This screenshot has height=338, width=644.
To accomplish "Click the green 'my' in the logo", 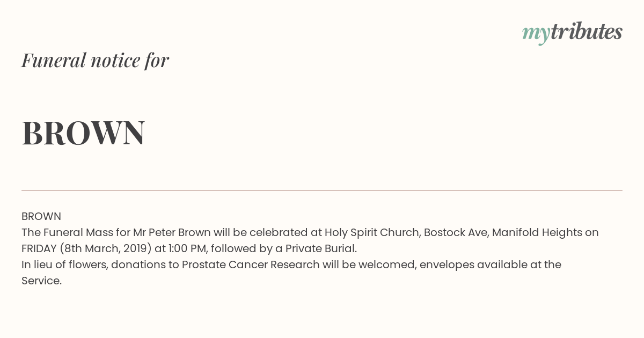I will (536, 34).
